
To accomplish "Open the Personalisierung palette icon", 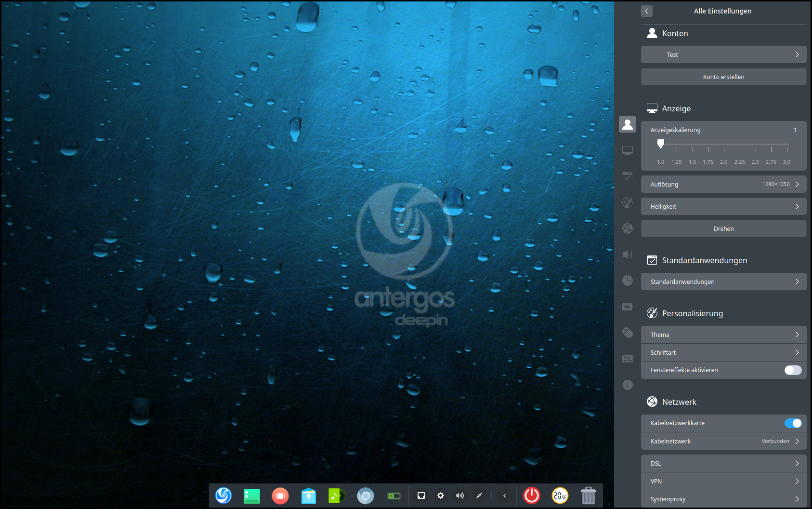I will (628, 202).
